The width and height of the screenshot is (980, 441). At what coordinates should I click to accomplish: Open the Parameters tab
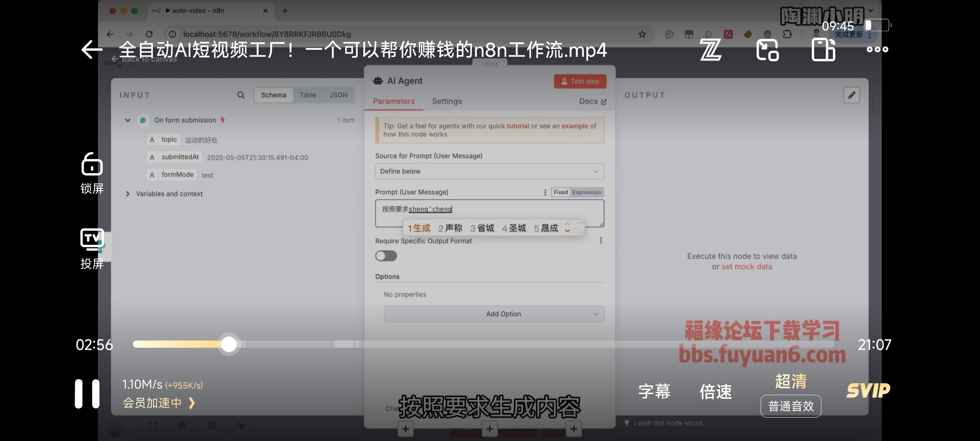[394, 101]
